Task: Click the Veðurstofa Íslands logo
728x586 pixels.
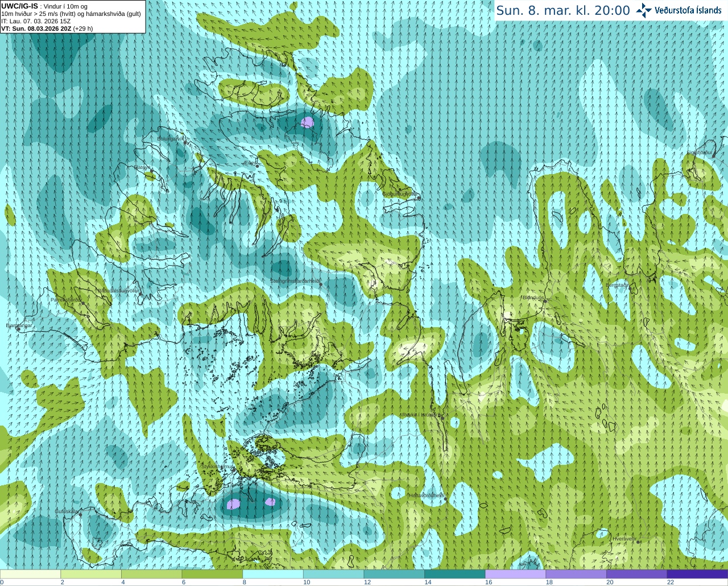Action: [x=679, y=10]
